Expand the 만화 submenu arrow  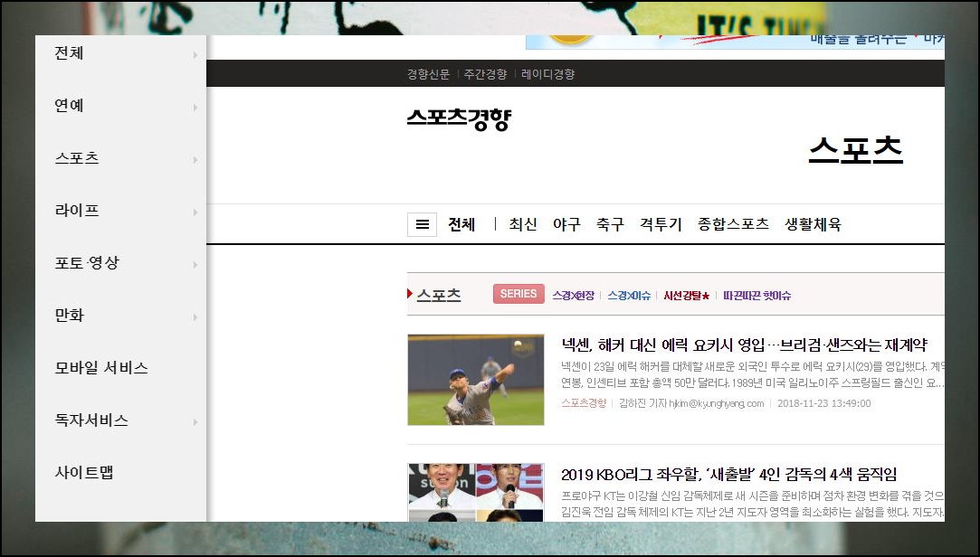click(195, 317)
